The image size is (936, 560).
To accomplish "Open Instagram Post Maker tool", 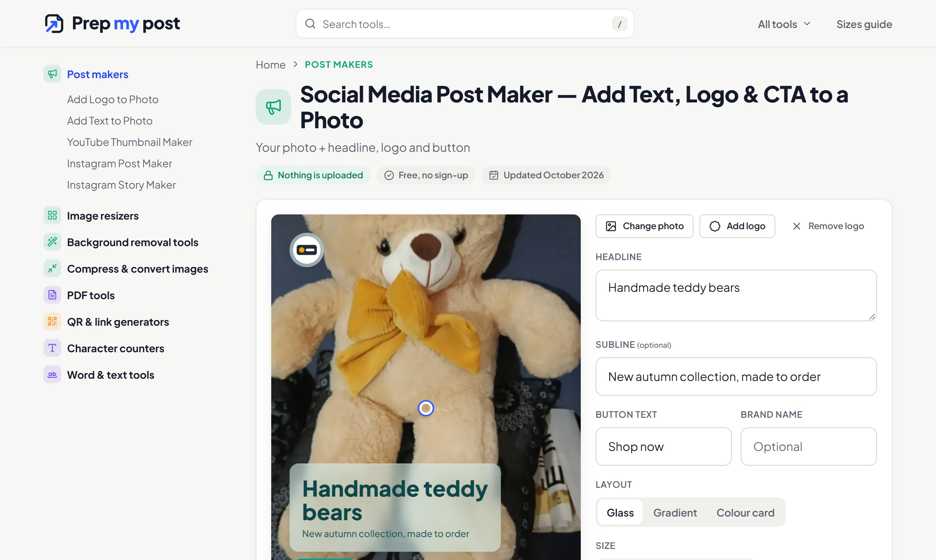I will click(119, 164).
